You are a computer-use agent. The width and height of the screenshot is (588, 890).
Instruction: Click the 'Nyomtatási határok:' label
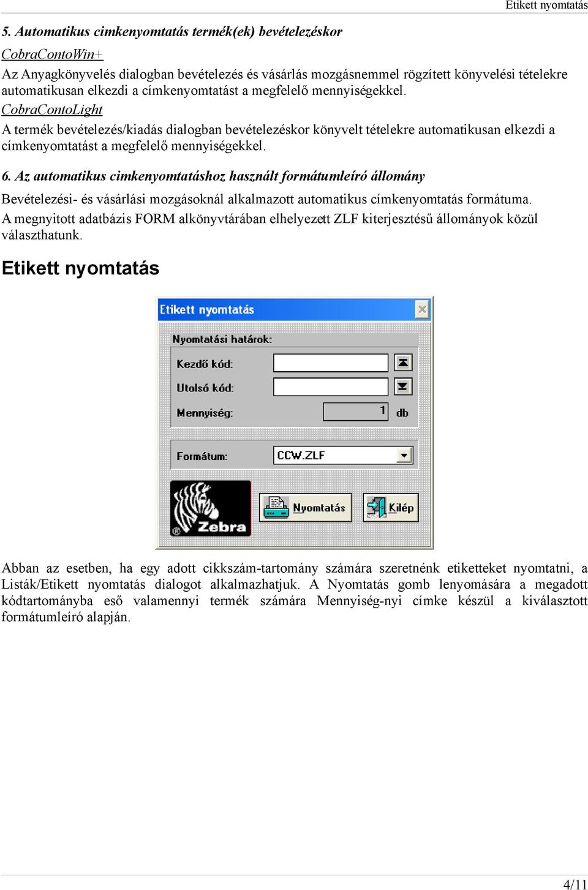coord(222,339)
